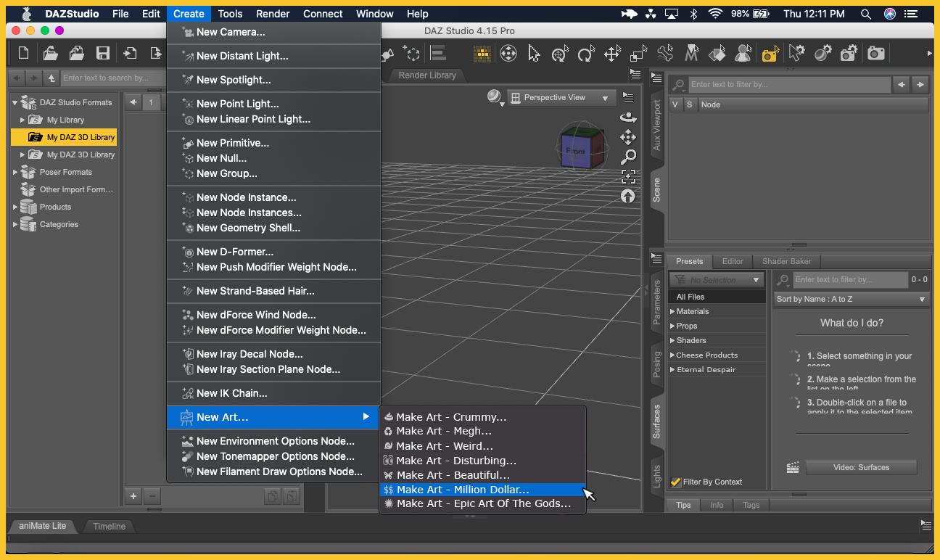
Task: Select the Region Navigator figure tool
Action: point(743,53)
